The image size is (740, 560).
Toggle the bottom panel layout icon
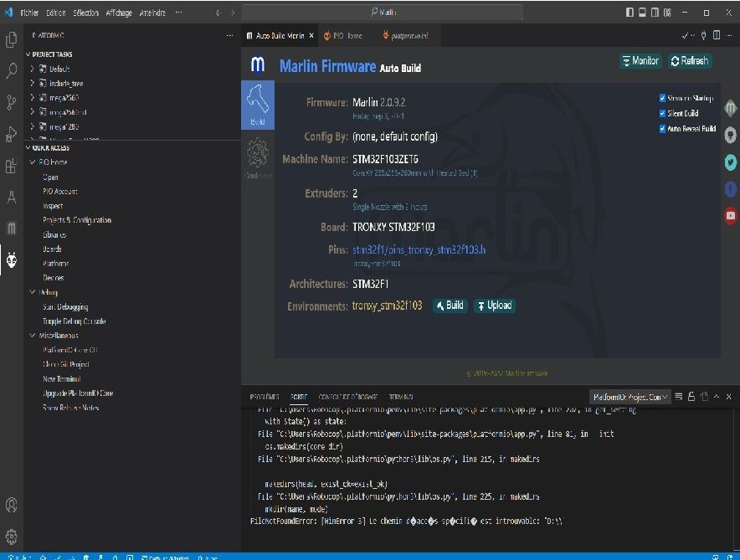pyautogui.click(x=642, y=13)
